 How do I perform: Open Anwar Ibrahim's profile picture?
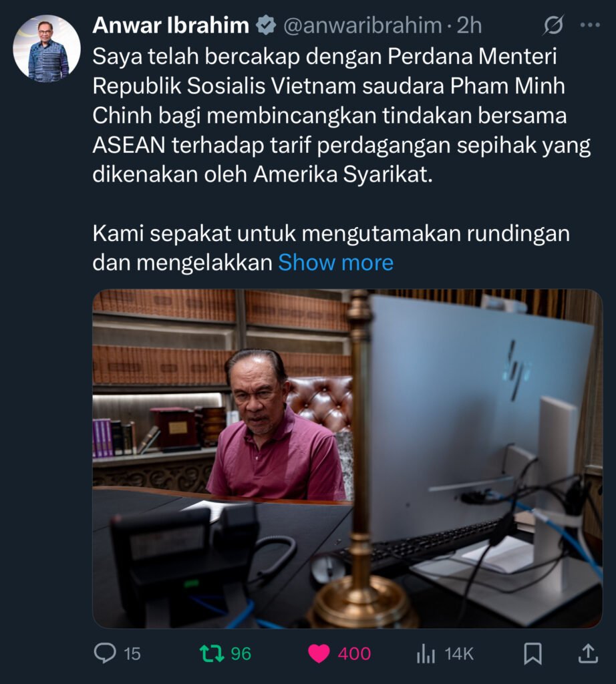coord(47,48)
